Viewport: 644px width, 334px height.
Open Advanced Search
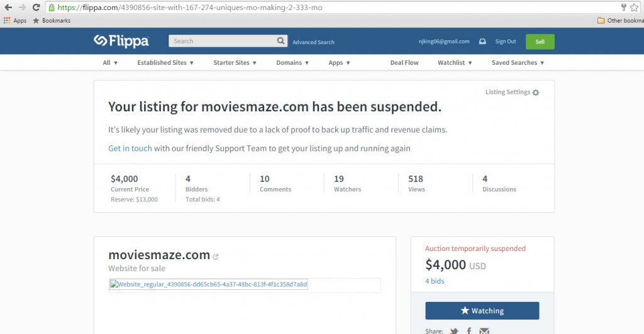coord(313,42)
